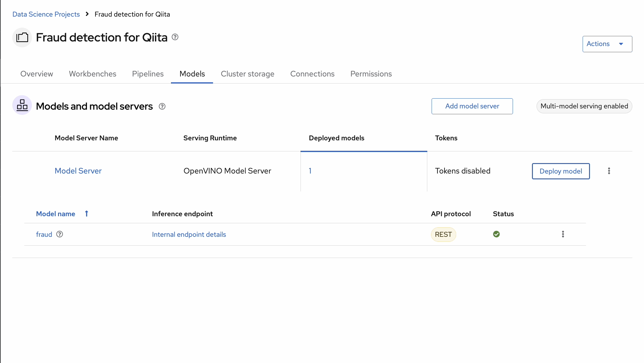This screenshot has height=363, width=644.
Task: Click the project folder icon
Action: click(22, 37)
